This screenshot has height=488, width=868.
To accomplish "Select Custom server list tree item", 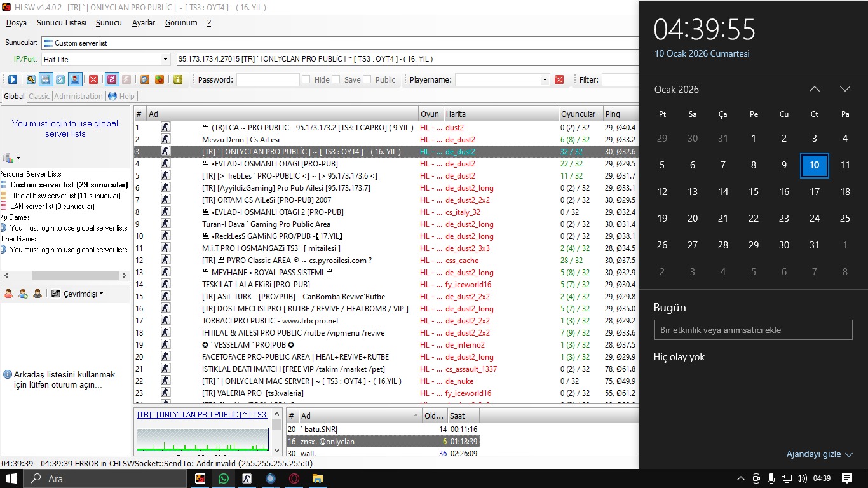I will pyautogui.click(x=69, y=185).
